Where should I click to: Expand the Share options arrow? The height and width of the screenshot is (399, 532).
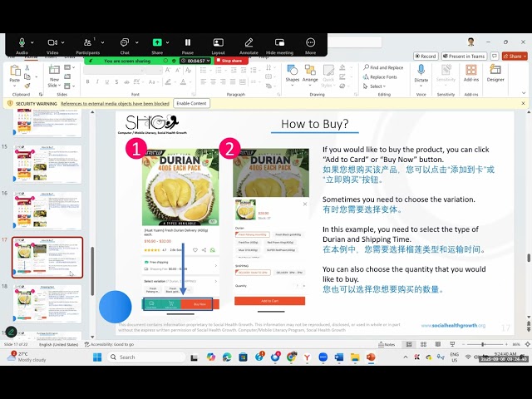tap(168, 42)
